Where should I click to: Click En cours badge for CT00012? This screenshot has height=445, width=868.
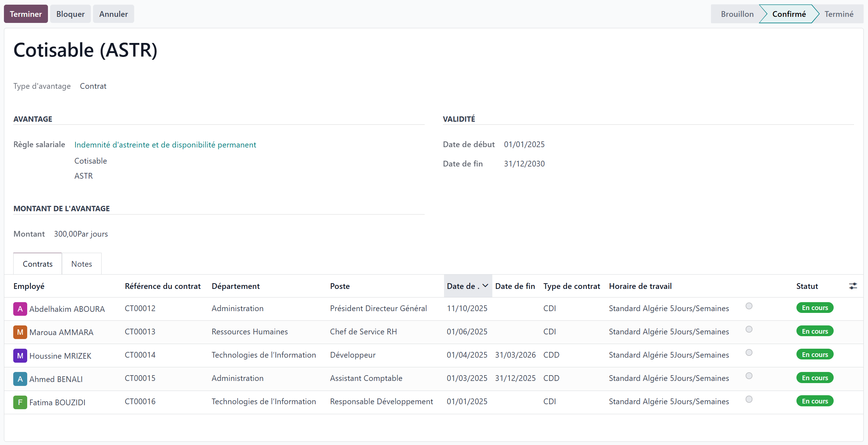[x=815, y=308]
